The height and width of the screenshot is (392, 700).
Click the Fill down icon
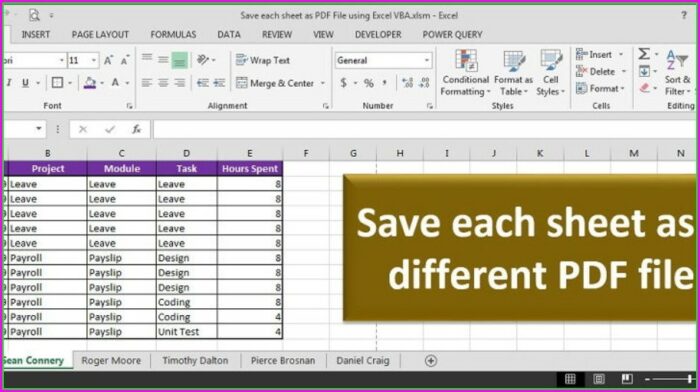click(x=644, y=71)
